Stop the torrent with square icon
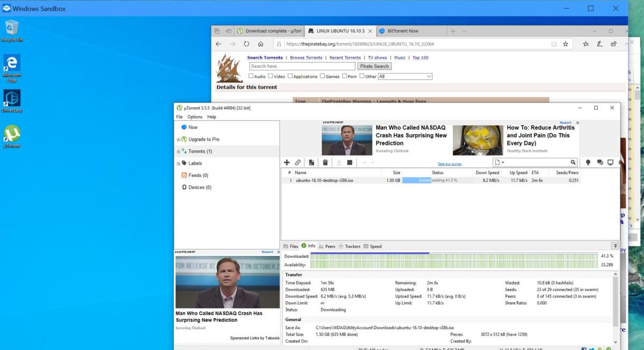 (350, 162)
